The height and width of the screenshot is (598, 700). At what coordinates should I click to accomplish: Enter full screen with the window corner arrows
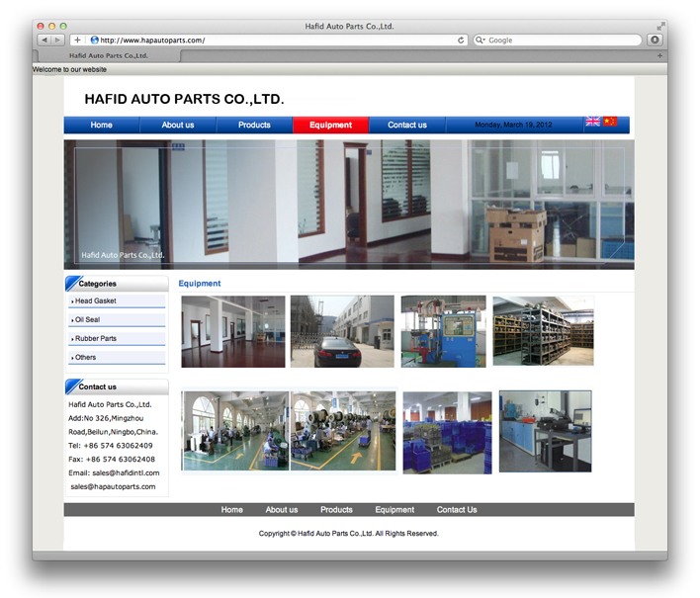[660, 27]
